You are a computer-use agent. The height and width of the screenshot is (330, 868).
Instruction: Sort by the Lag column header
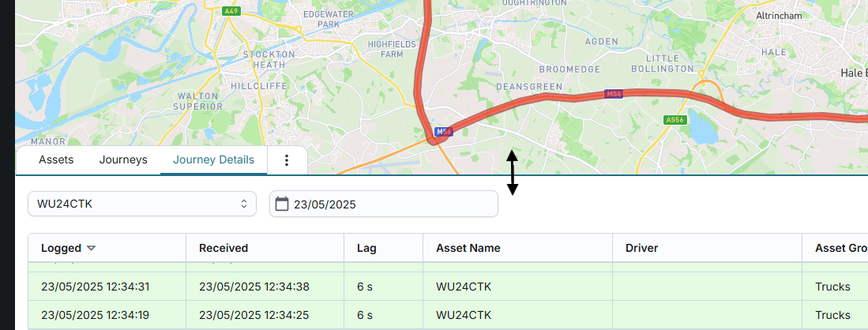(x=366, y=248)
